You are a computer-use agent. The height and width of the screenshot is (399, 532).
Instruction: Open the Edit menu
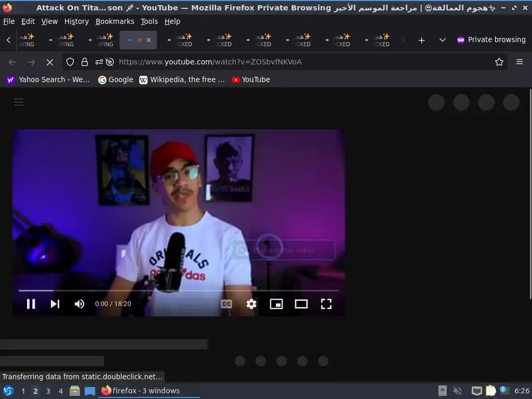[x=28, y=21]
